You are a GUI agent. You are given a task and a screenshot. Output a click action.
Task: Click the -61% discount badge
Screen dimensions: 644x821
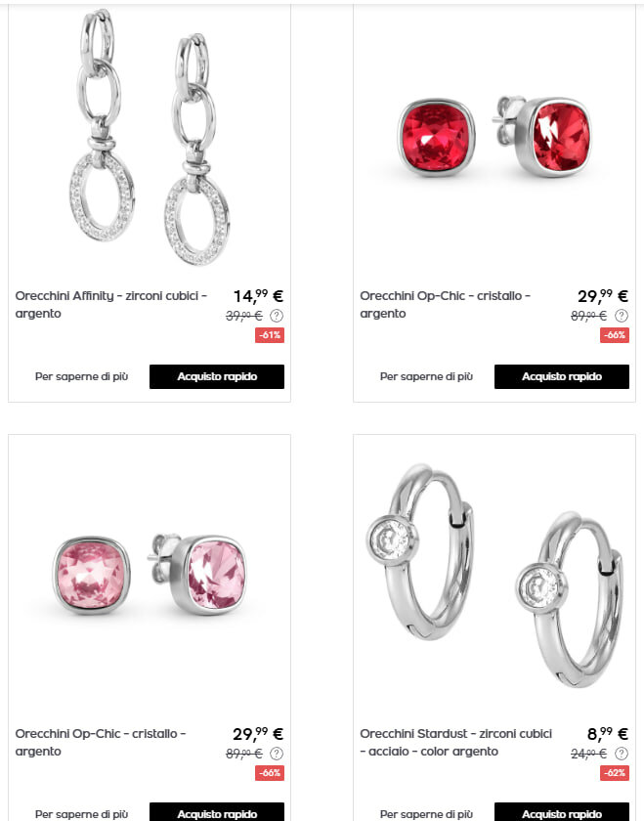coord(270,335)
